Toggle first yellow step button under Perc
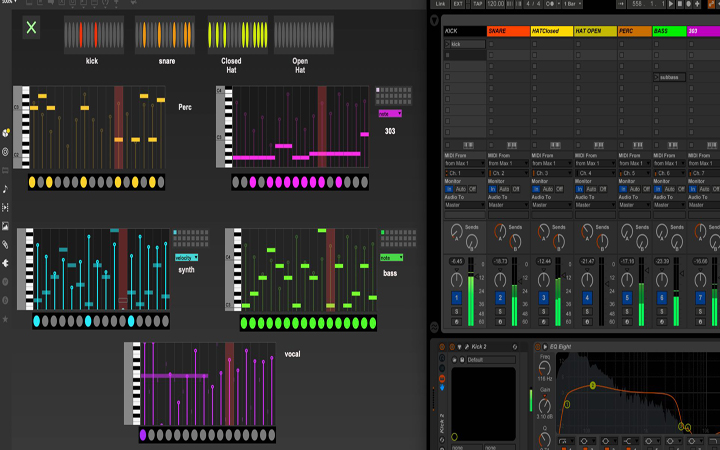720x450 pixels. [x=32, y=182]
